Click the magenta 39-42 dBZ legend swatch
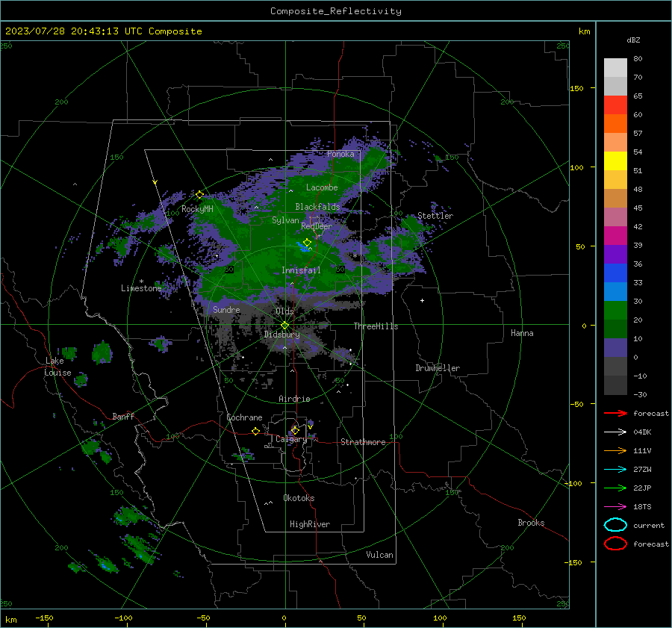The image size is (672, 628). click(615, 235)
